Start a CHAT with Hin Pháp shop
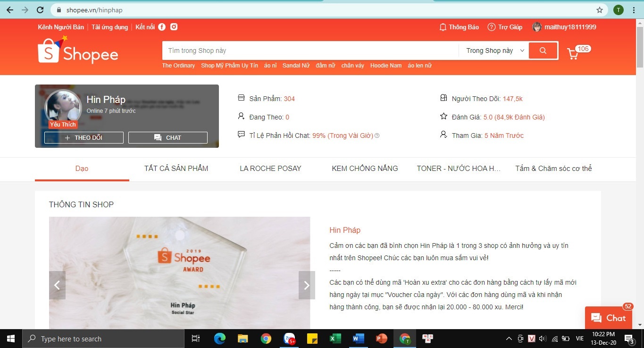Image resolution: width=644 pixels, height=348 pixels. (168, 137)
